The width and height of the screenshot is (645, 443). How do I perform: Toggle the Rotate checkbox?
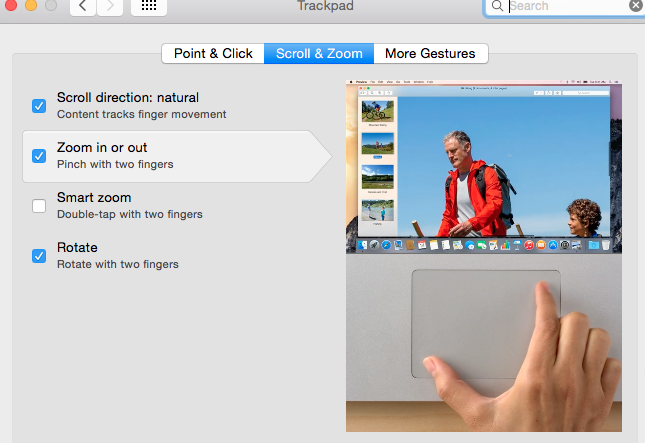click(39, 256)
